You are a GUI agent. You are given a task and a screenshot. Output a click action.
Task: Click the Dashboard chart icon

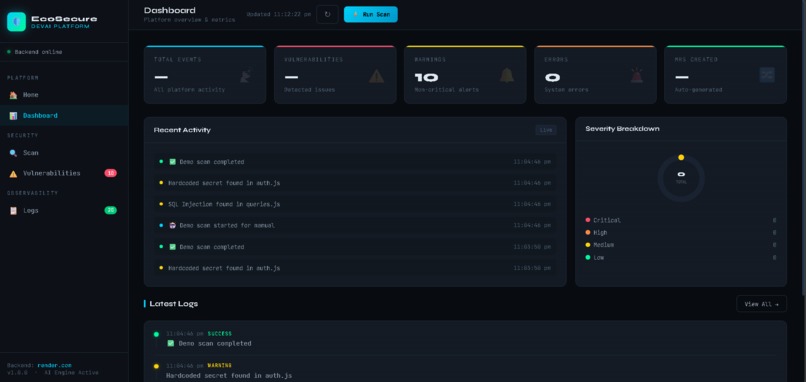tap(13, 116)
